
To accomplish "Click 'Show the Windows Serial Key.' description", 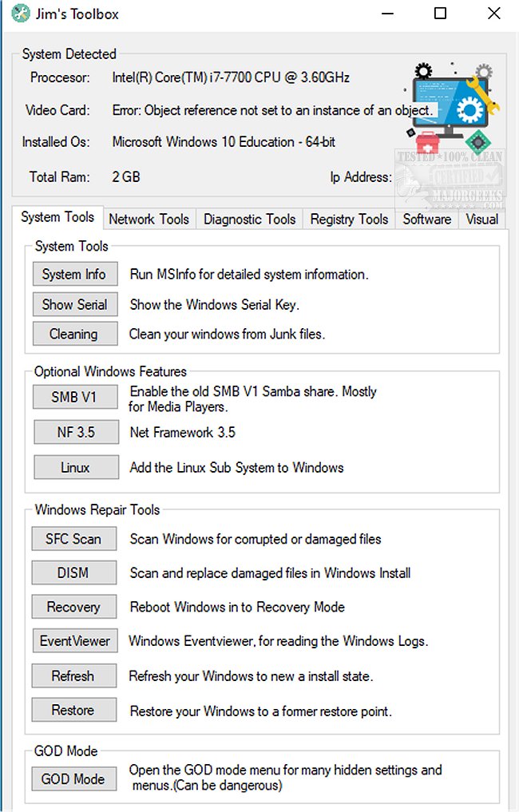I will 215,304.
